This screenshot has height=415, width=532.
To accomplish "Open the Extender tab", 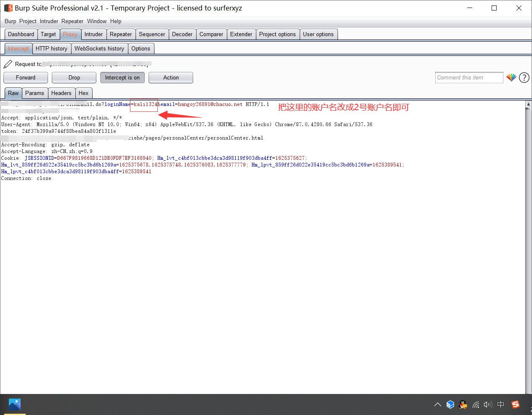I will [241, 34].
